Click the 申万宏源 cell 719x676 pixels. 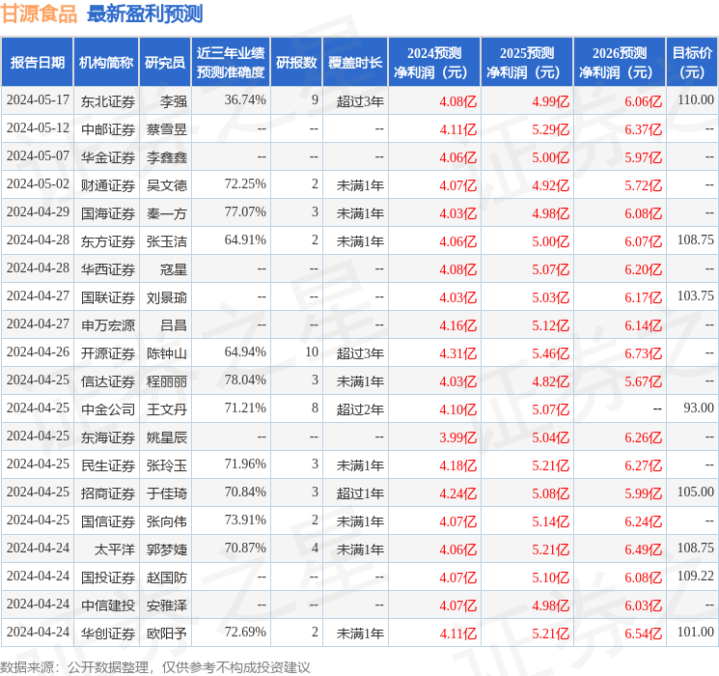tap(108, 326)
